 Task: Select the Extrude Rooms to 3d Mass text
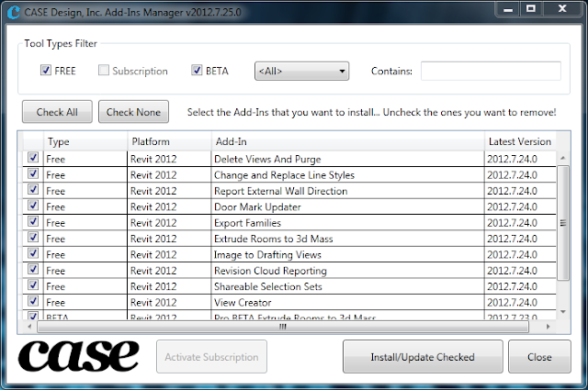tap(274, 239)
